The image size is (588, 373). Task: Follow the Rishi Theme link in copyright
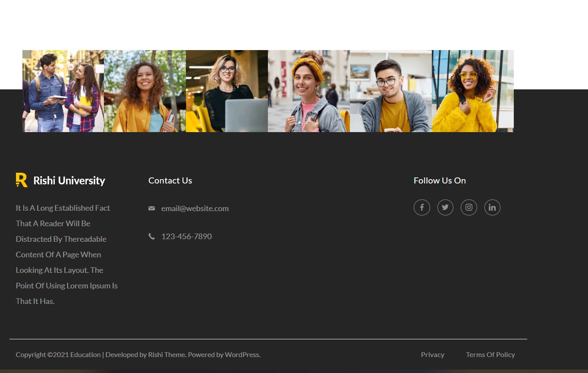(167, 354)
